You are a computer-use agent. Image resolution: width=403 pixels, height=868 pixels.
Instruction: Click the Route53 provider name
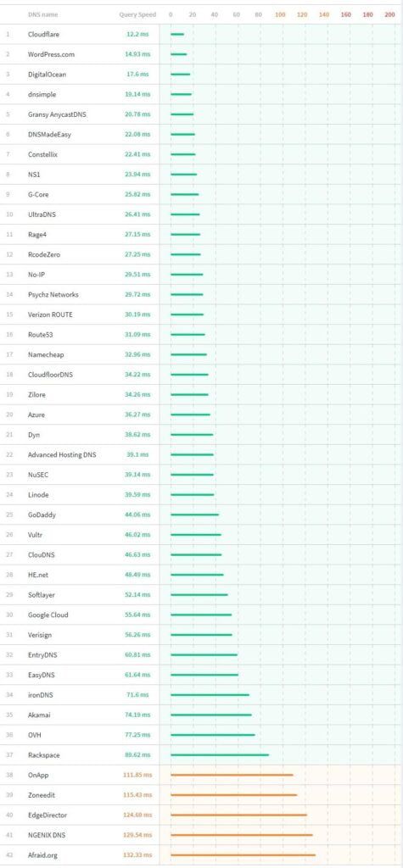click(41, 335)
